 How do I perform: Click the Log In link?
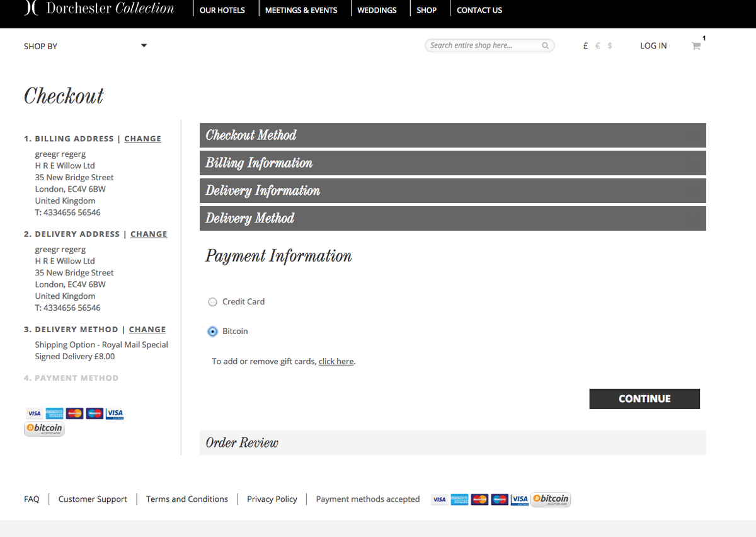(653, 46)
